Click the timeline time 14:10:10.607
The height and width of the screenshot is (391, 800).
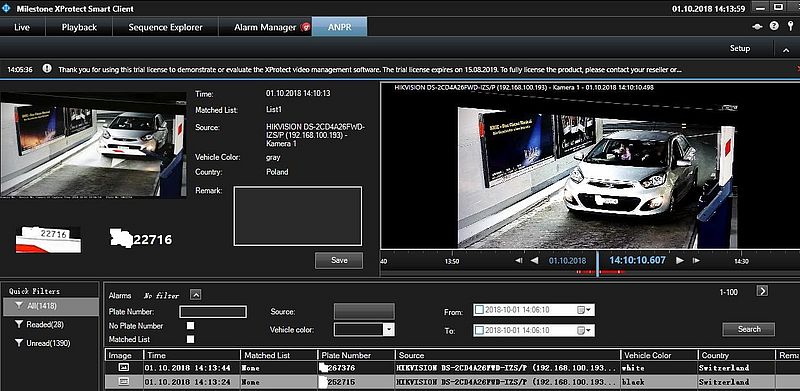pyautogui.click(x=637, y=260)
